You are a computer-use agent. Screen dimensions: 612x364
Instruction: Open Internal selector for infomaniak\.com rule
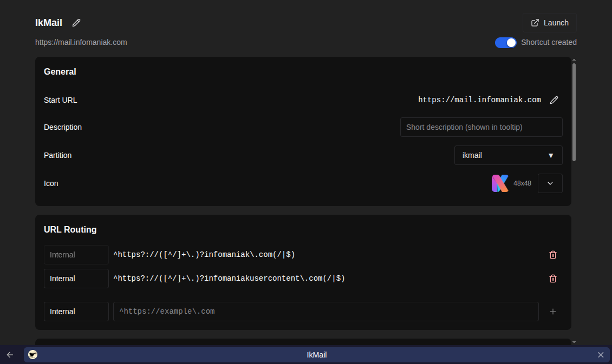click(76, 255)
